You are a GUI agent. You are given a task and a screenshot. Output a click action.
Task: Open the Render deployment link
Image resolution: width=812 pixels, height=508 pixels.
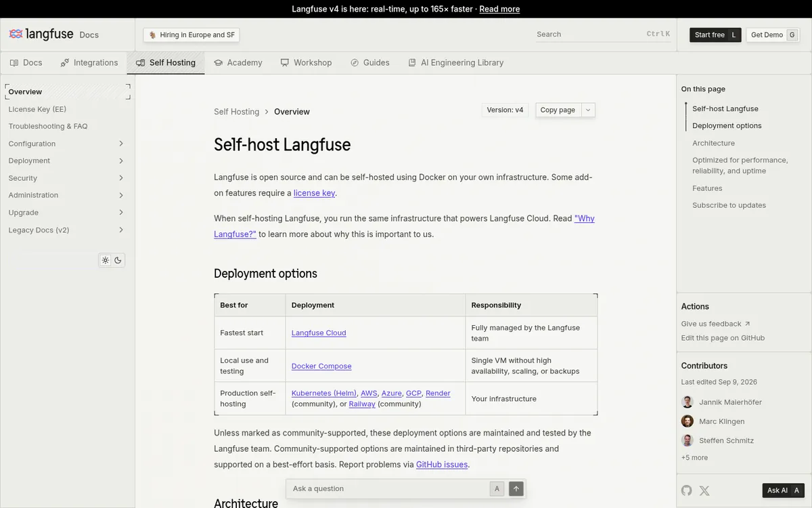(x=438, y=393)
